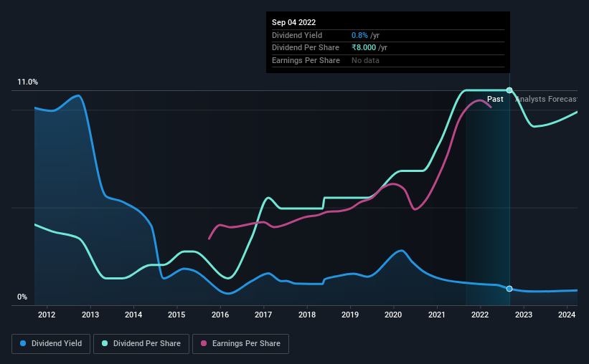
Task: Click the Sep 04 2022 tooltip date header
Action: click(x=293, y=22)
